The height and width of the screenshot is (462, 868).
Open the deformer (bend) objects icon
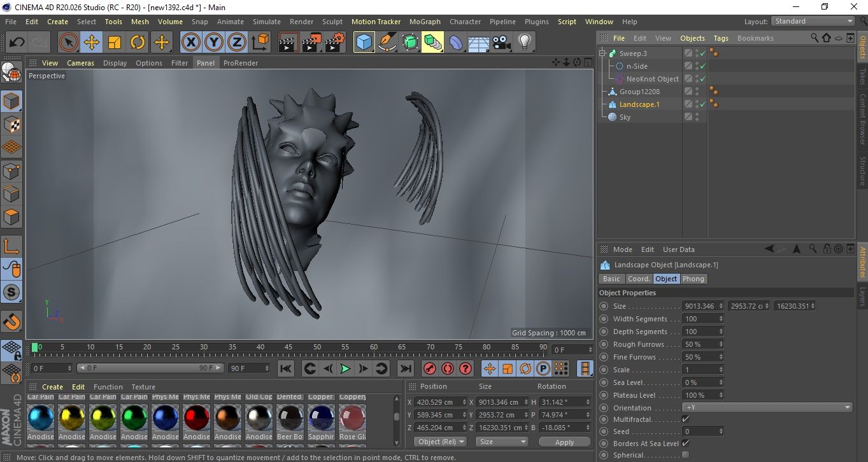pos(455,43)
